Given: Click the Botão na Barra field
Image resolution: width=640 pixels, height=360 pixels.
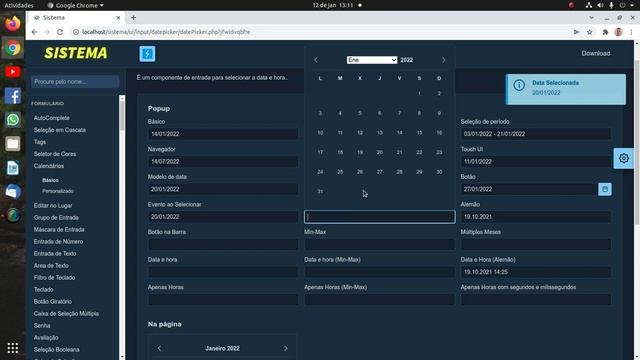Looking at the screenshot, I should 223,244.
